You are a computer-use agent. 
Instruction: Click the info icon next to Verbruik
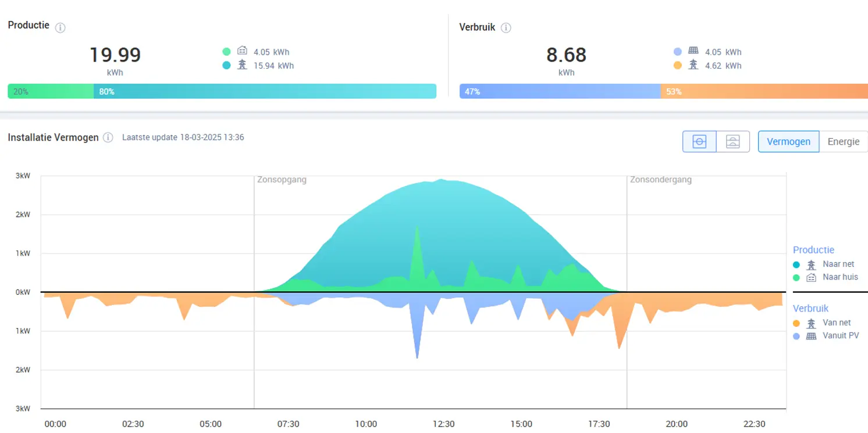506,28
